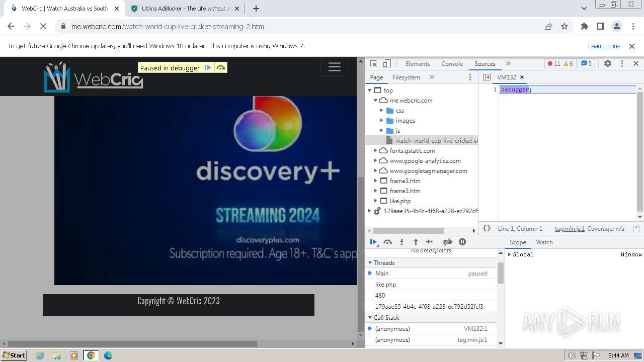Expand www.google-analytics.com node
644x362 pixels.
pos(375,161)
